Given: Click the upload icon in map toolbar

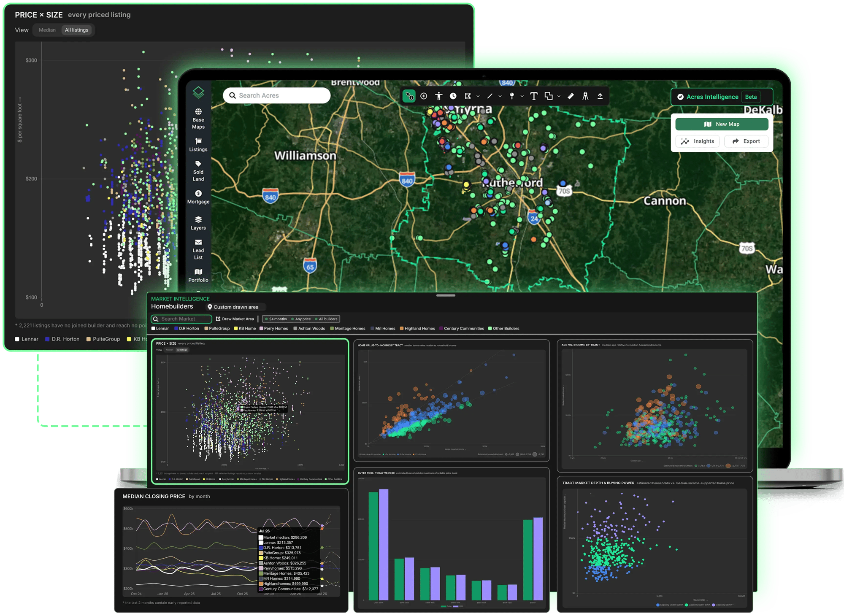Looking at the screenshot, I should tap(600, 96).
